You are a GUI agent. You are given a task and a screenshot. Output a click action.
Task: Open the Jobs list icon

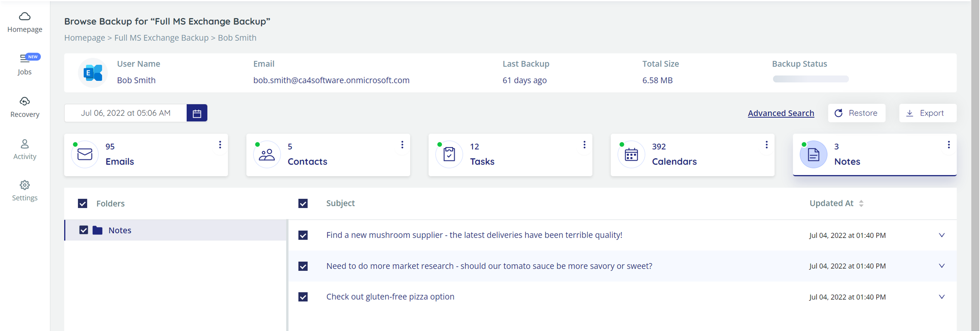24,58
